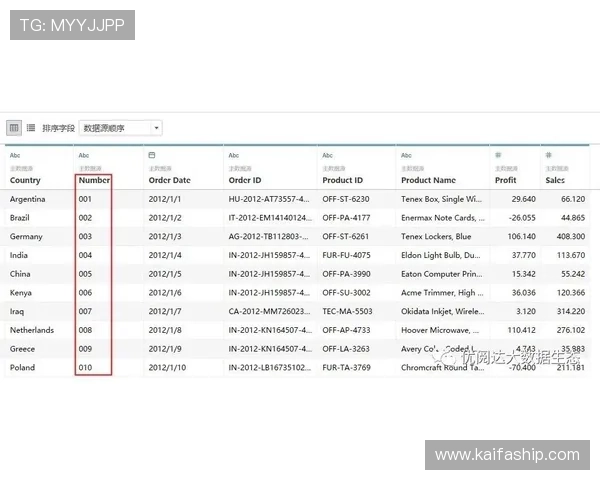Click the date cell 2012/1/10
This screenshot has width=600, height=480.
(167, 367)
